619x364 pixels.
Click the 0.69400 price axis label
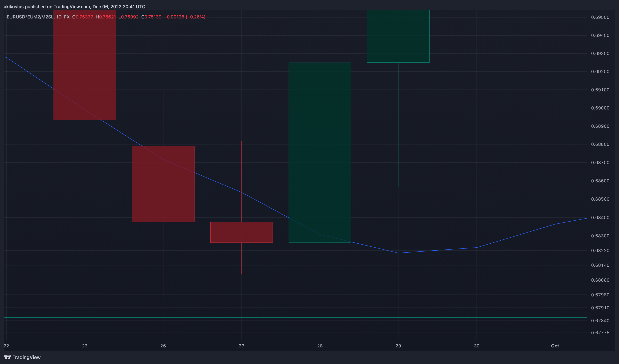(x=600, y=35)
